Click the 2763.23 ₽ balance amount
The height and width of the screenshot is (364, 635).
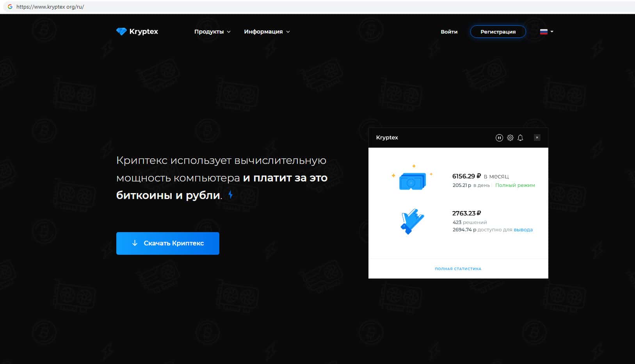tap(466, 213)
